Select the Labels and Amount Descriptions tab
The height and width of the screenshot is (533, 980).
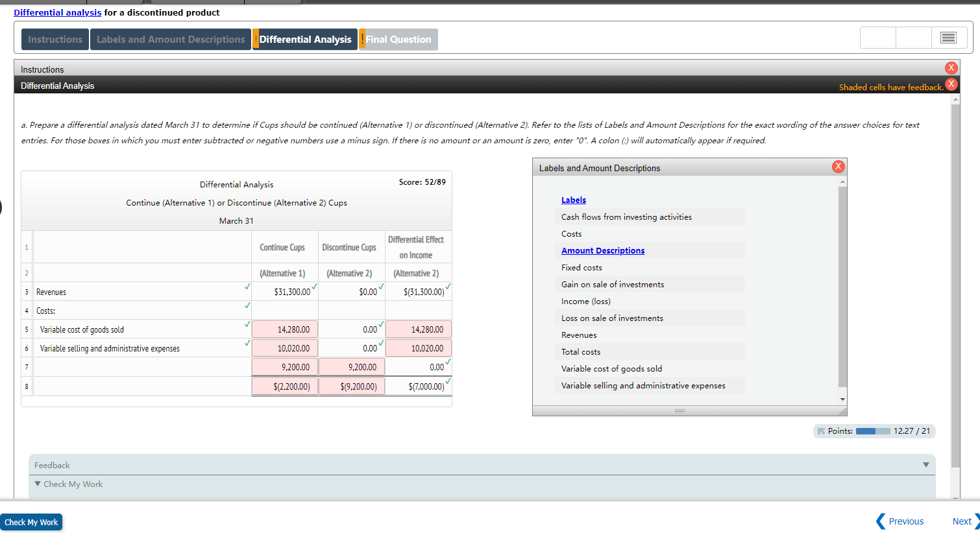pyautogui.click(x=170, y=39)
